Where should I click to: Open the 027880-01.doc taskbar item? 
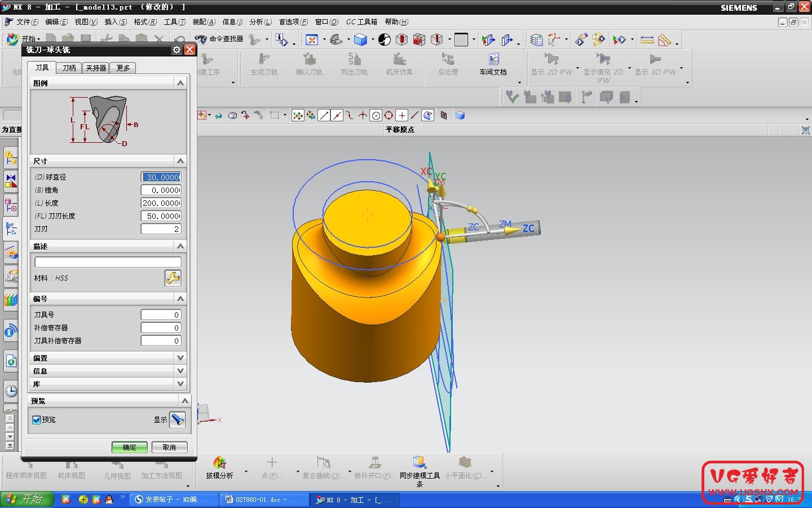263,500
